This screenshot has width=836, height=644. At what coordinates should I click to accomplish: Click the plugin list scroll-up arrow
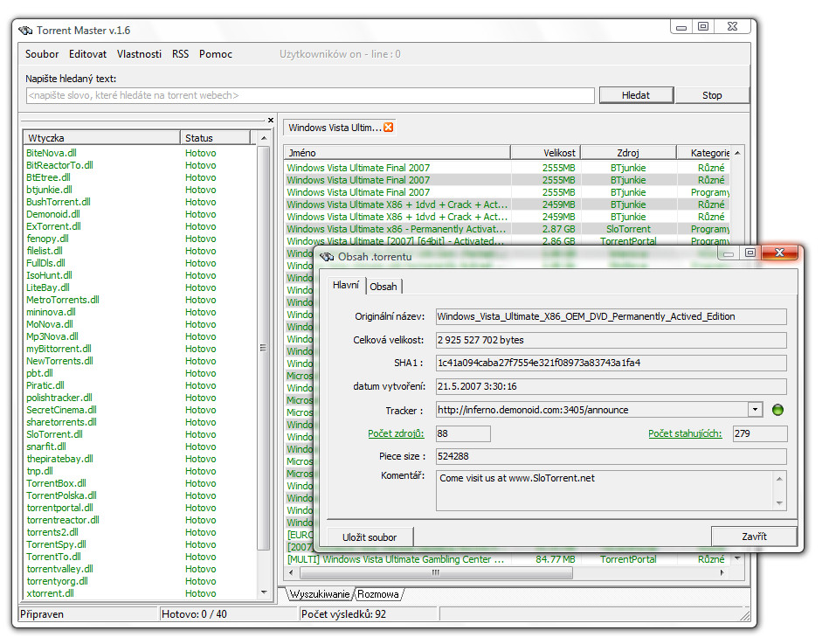coord(264,138)
